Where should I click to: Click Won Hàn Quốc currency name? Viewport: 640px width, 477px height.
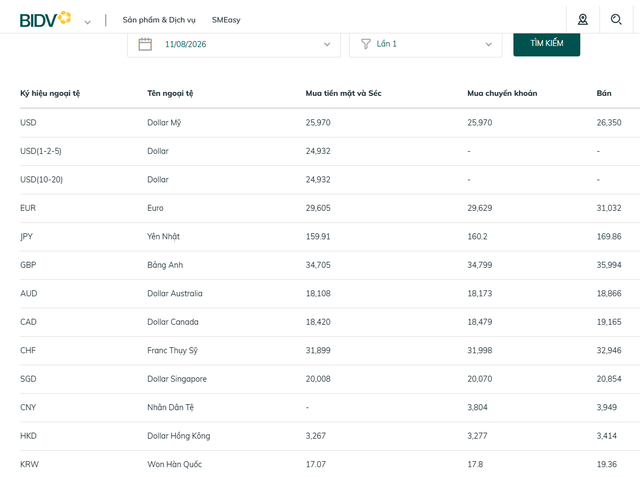point(174,464)
